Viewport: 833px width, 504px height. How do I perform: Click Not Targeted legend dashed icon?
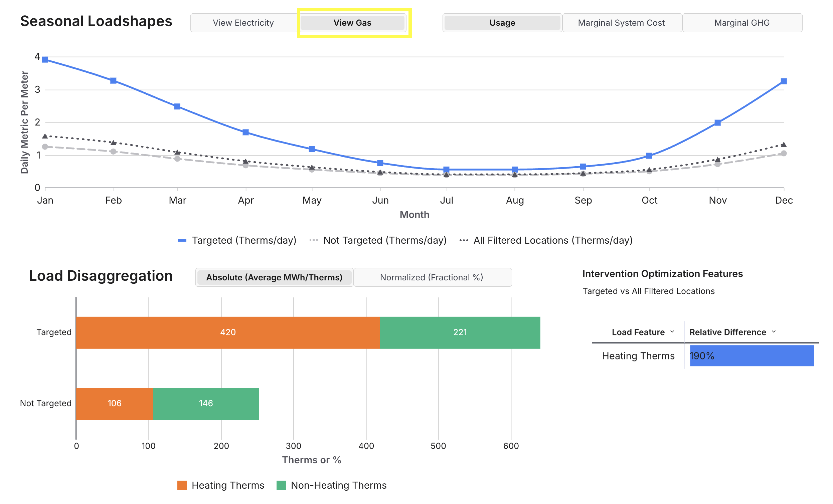(314, 241)
